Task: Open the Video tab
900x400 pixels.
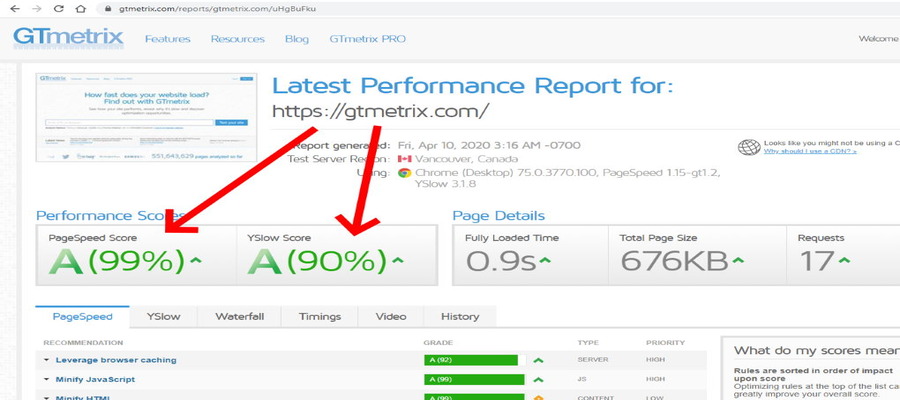Action: click(391, 316)
